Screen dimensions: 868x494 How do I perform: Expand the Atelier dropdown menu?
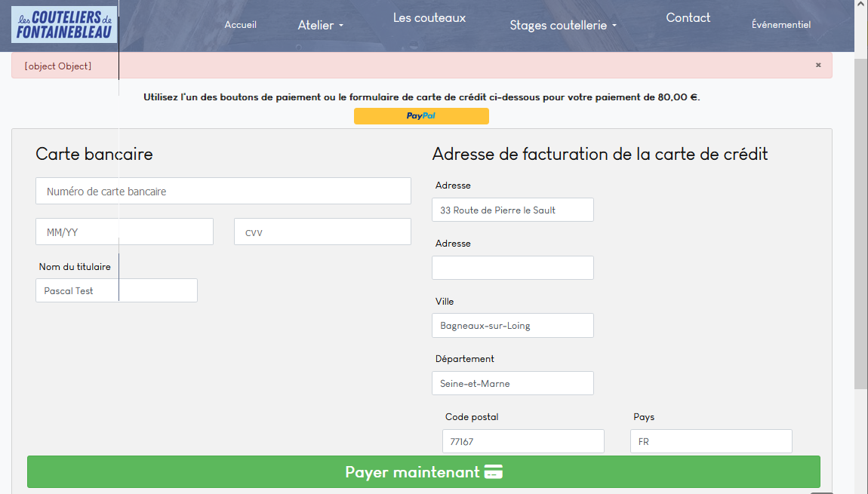click(321, 26)
